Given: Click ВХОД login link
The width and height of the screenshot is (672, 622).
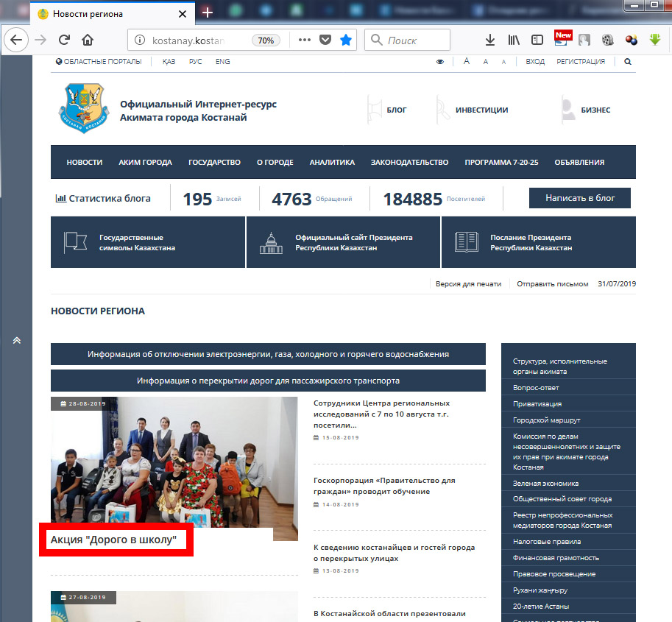Looking at the screenshot, I should pos(535,62).
